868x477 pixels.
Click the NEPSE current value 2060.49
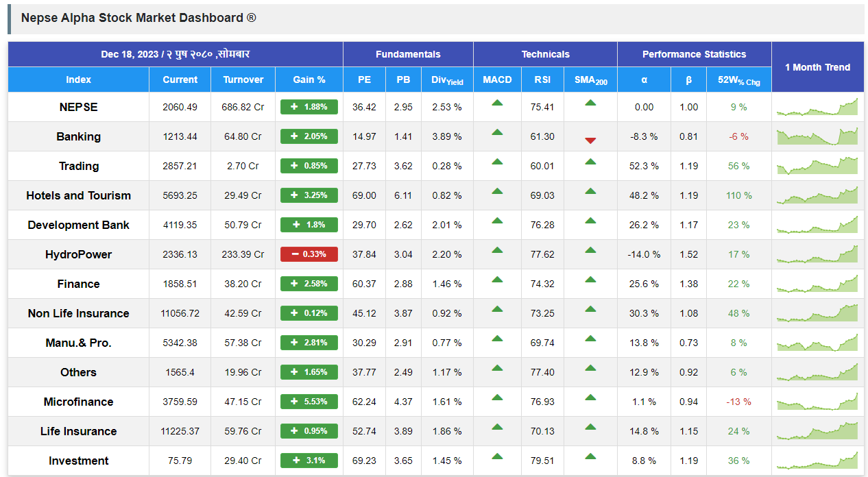pyautogui.click(x=180, y=108)
